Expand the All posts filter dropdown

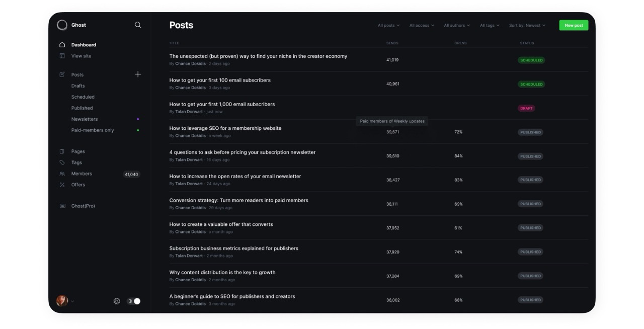(x=388, y=25)
